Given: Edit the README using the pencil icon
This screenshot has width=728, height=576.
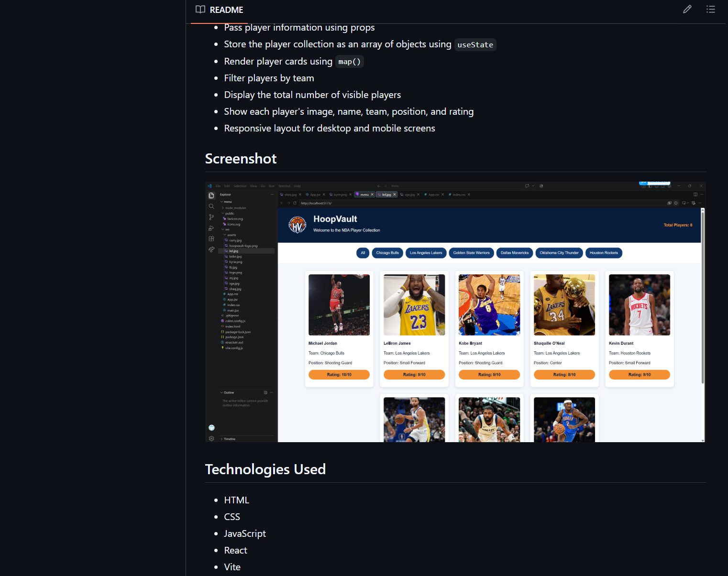Looking at the screenshot, I should point(687,9).
